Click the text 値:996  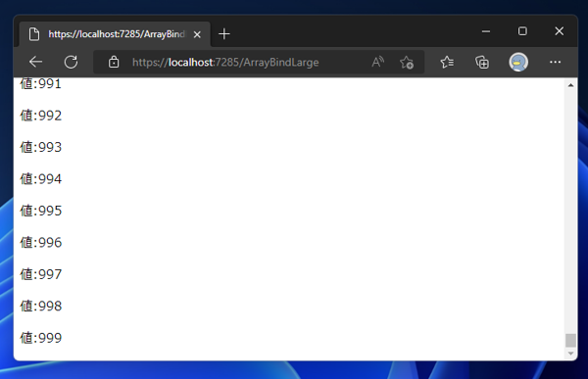(x=41, y=243)
